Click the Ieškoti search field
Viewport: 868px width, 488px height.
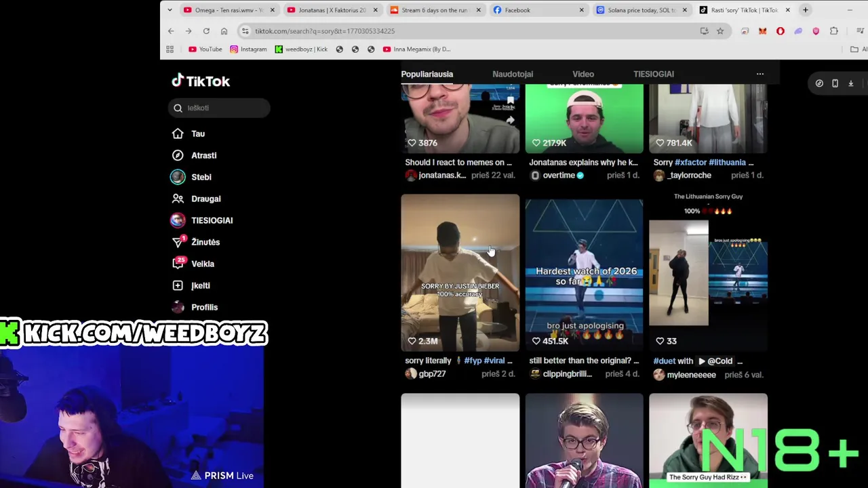[219, 108]
